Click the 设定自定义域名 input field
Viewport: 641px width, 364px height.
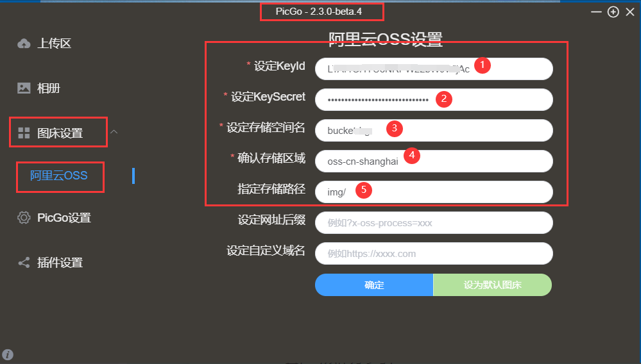(x=434, y=254)
